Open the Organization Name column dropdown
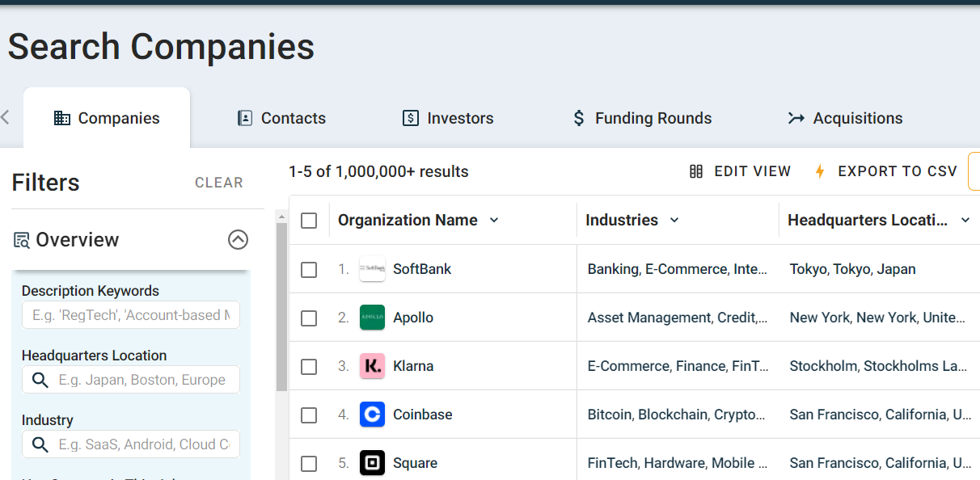The width and height of the screenshot is (980, 480). (x=495, y=221)
